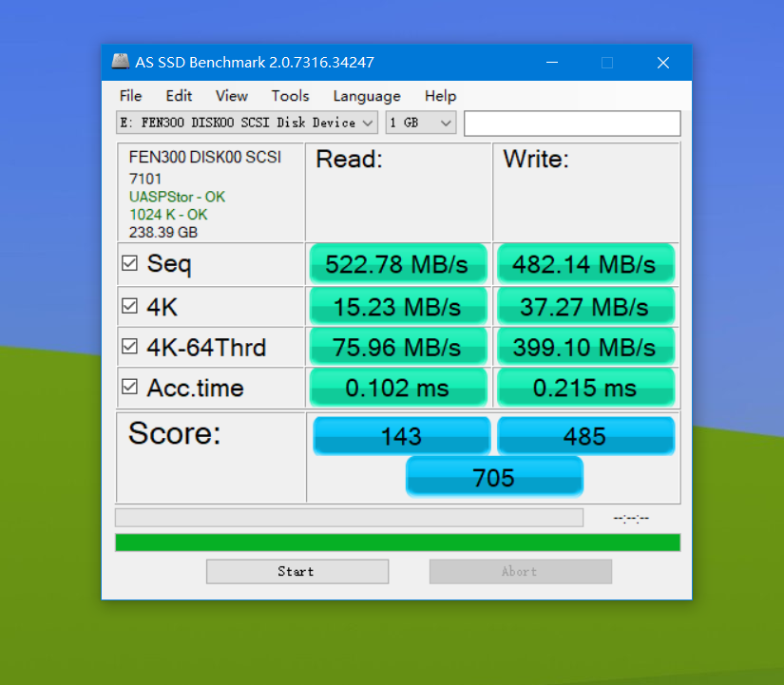Click the empty text field beside size dropdown
Screen dimensions: 784x685
click(x=572, y=124)
